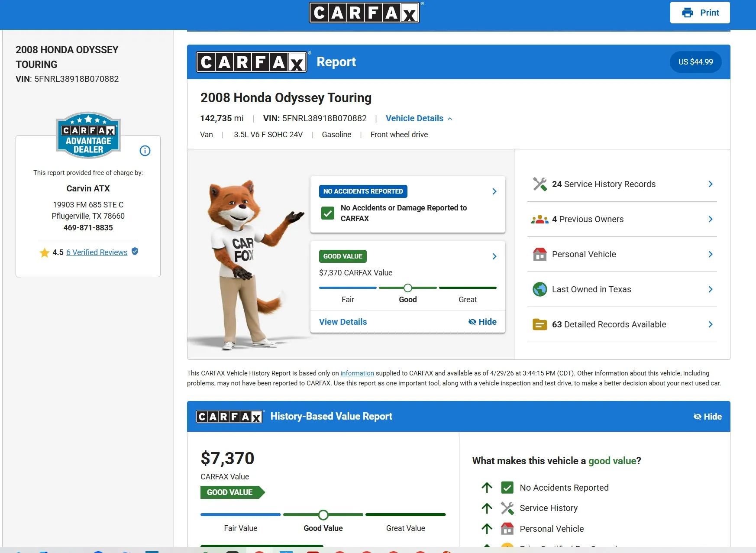
Task: Click the NO ACCIDENTS REPORTED badge
Action: (363, 191)
